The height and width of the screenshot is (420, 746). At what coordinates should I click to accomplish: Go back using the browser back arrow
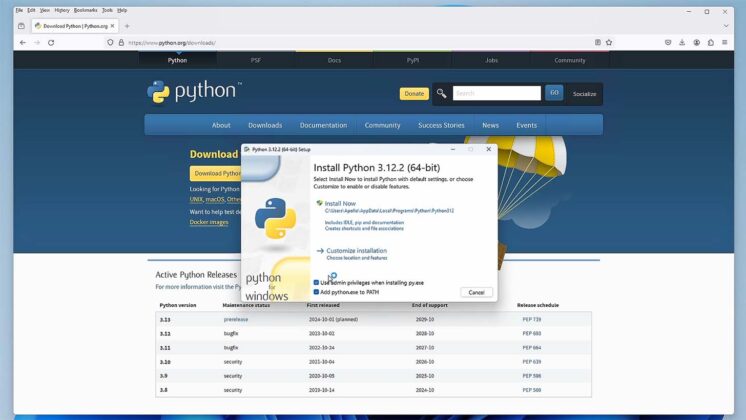tap(23, 43)
